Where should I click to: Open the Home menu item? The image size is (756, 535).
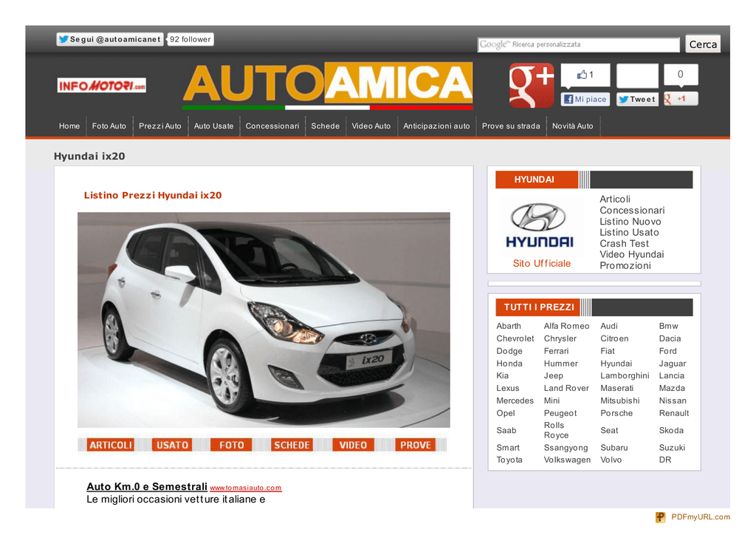pyautogui.click(x=69, y=126)
